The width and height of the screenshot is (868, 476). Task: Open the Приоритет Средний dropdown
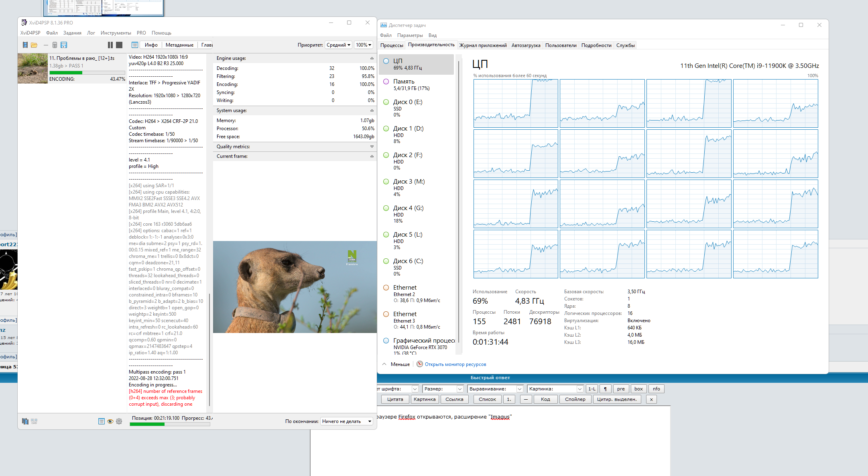coord(338,45)
